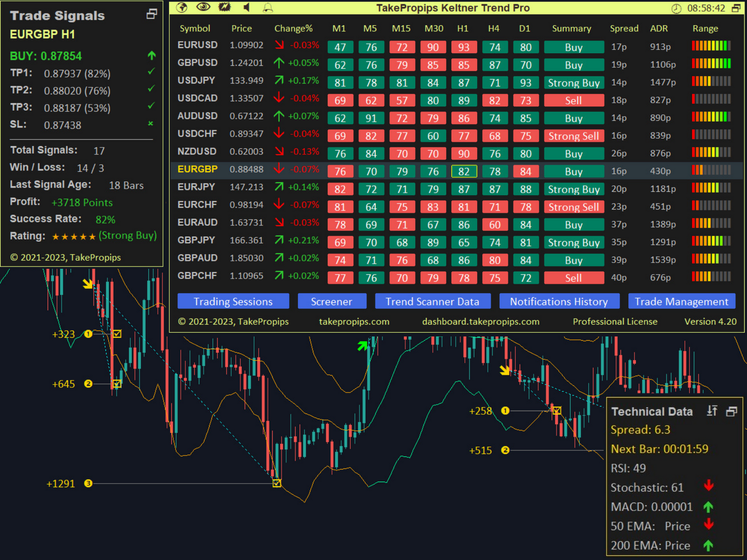Toggle alerts with the bell icon
747x560 pixels.
(268, 8)
